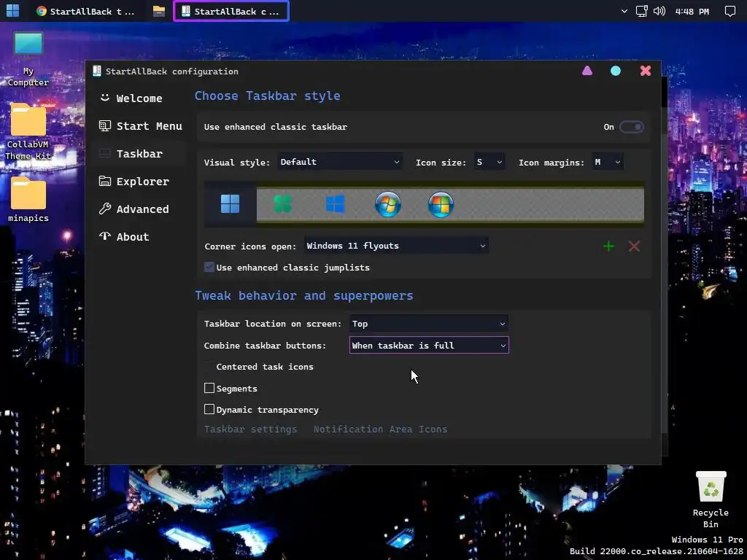Expand Combine taskbar buttons dropdown
The width and height of the screenshot is (747, 560).
click(429, 345)
